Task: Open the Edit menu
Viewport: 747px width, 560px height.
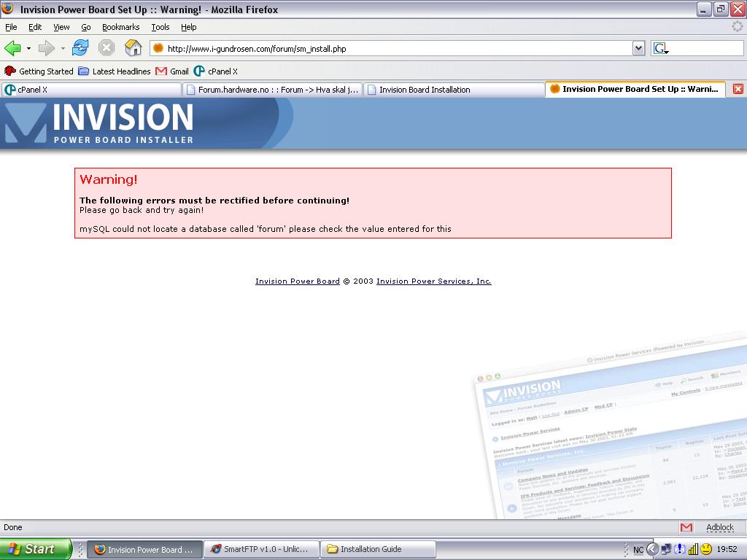Action: [35, 27]
